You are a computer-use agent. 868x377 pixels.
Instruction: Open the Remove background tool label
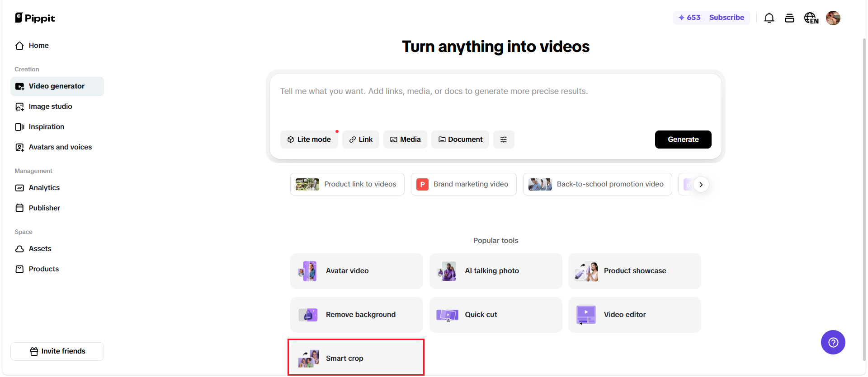pos(361,315)
